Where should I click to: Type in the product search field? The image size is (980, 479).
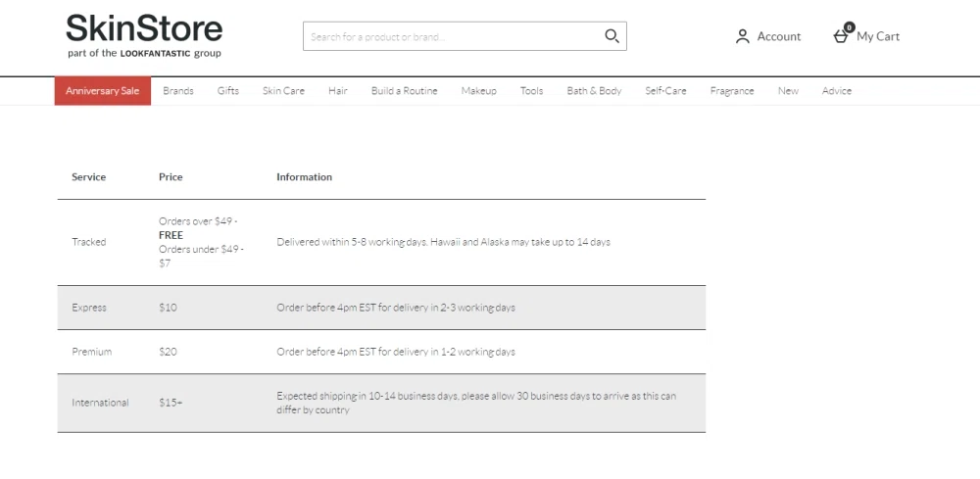point(451,36)
